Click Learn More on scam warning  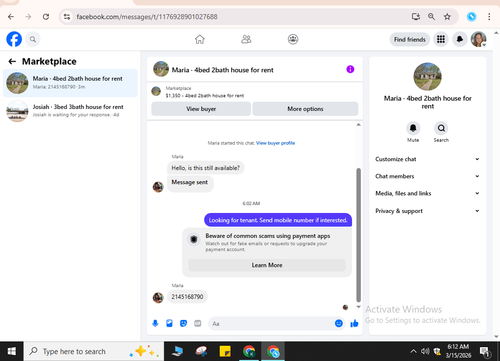pos(267,265)
